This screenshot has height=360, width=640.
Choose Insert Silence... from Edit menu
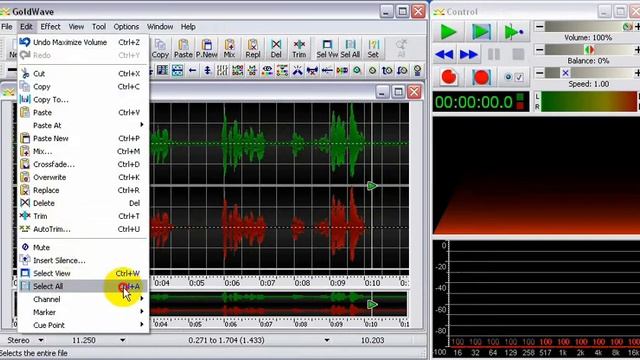[83, 260]
